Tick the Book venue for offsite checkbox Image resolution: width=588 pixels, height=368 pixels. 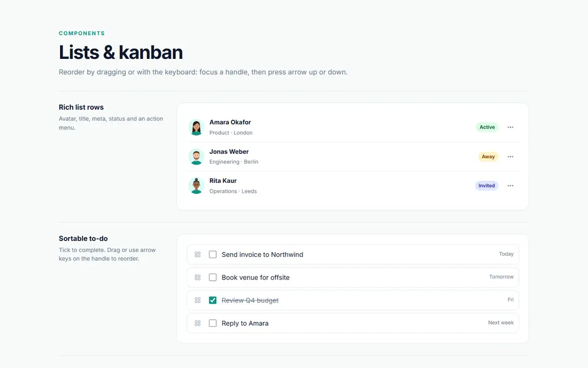coord(213,277)
